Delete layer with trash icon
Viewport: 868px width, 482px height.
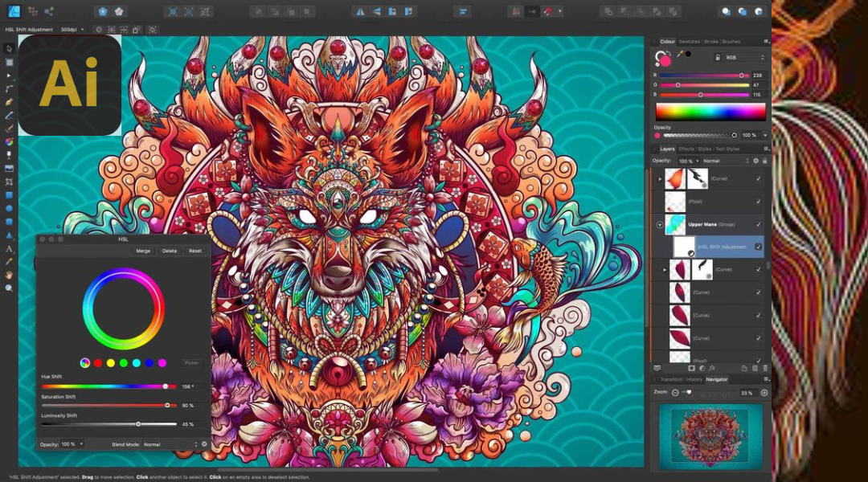[x=765, y=368]
